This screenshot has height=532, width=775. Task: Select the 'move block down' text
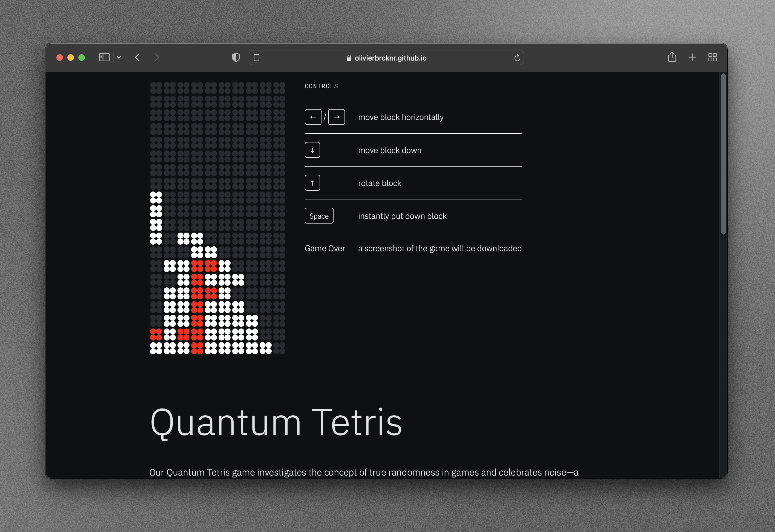389,150
